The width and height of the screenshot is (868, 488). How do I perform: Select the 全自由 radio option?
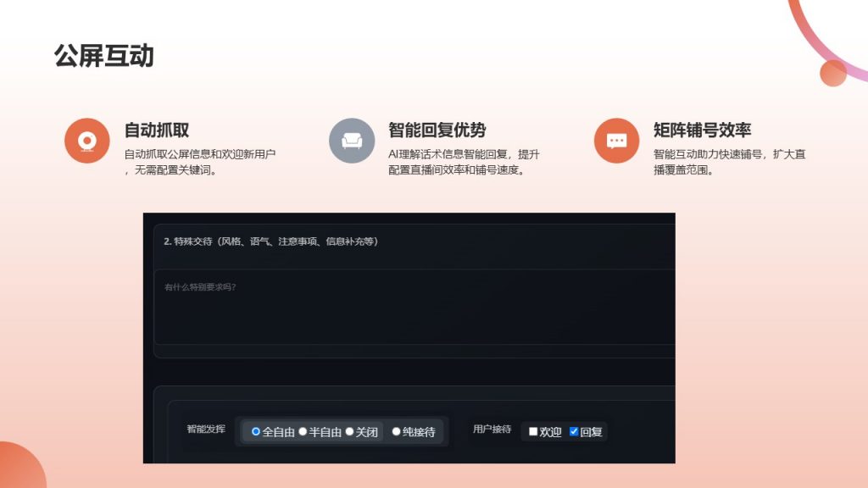coord(256,432)
